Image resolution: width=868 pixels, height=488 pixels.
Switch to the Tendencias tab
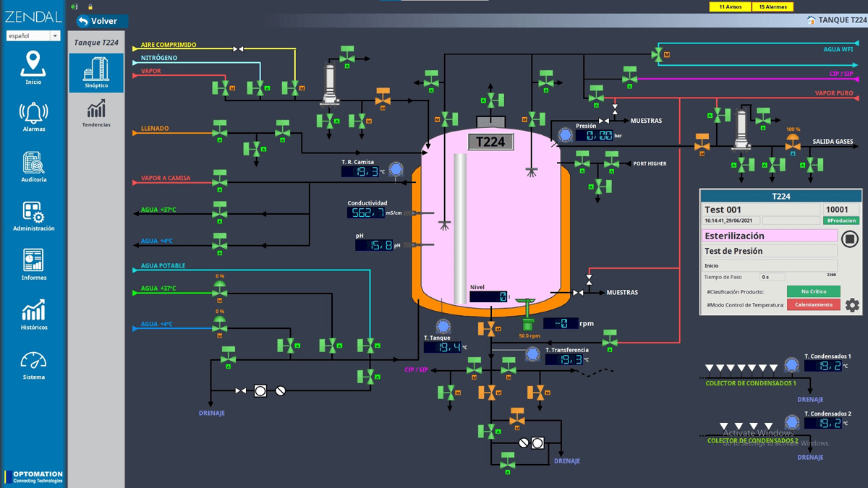[x=95, y=112]
